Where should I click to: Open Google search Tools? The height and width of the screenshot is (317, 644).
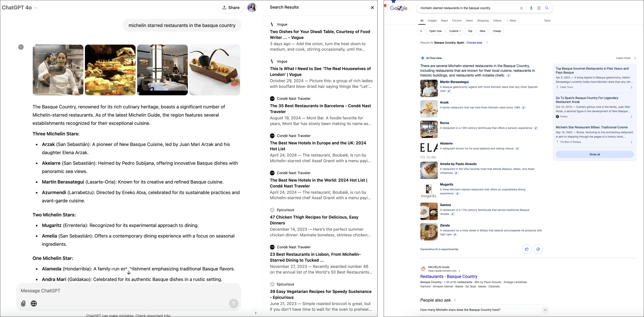coord(547,20)
